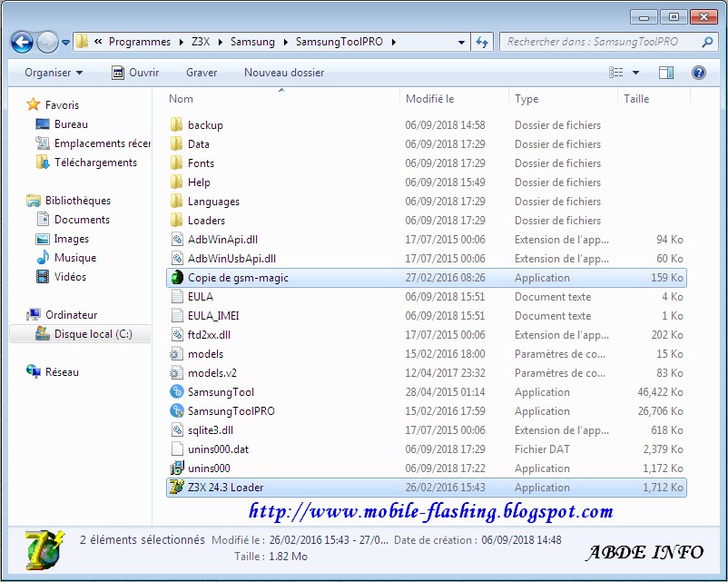Click the 'Fichier DAT' type cell
The image size is (728, 582).
(x=542, y=449)
